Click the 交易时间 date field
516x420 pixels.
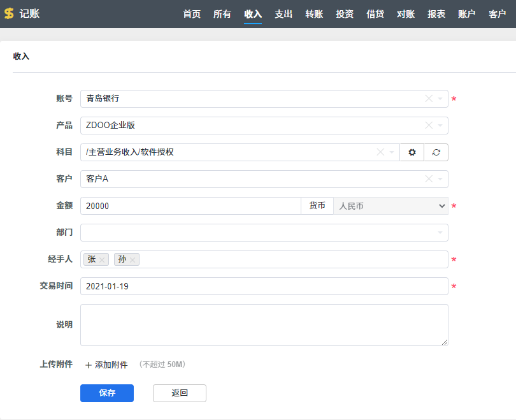(264, 286)
